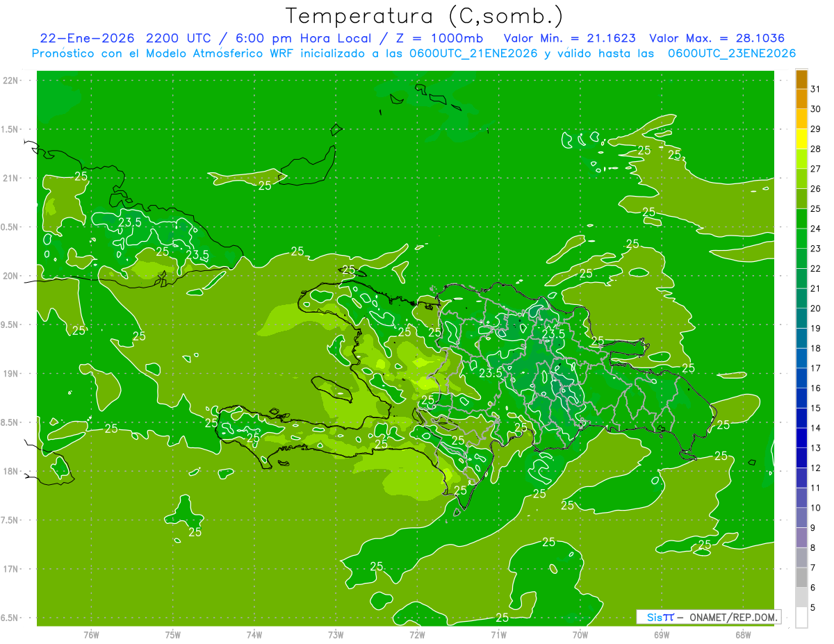Click the '18N' latitude axis label

[12, 471]
